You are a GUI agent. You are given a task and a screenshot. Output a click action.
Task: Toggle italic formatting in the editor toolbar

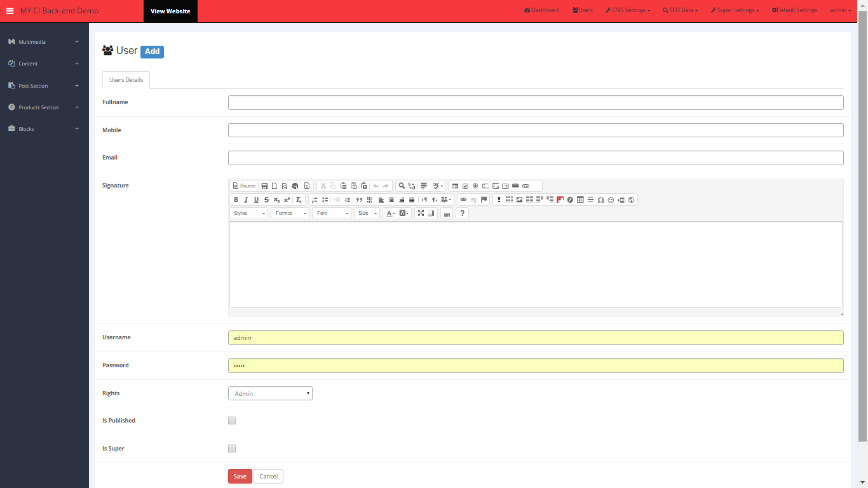pyautogui.click(x=246, y=200)
